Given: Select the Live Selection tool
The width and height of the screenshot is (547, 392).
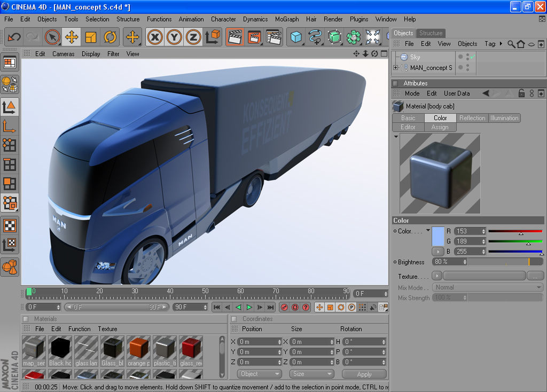Looking at the screenshot, I should click(x=52, y=37).
